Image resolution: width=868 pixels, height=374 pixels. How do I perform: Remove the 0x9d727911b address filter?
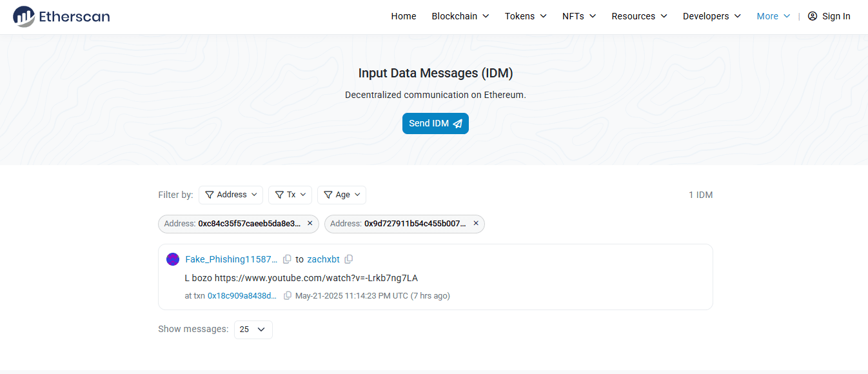(476, 224)
